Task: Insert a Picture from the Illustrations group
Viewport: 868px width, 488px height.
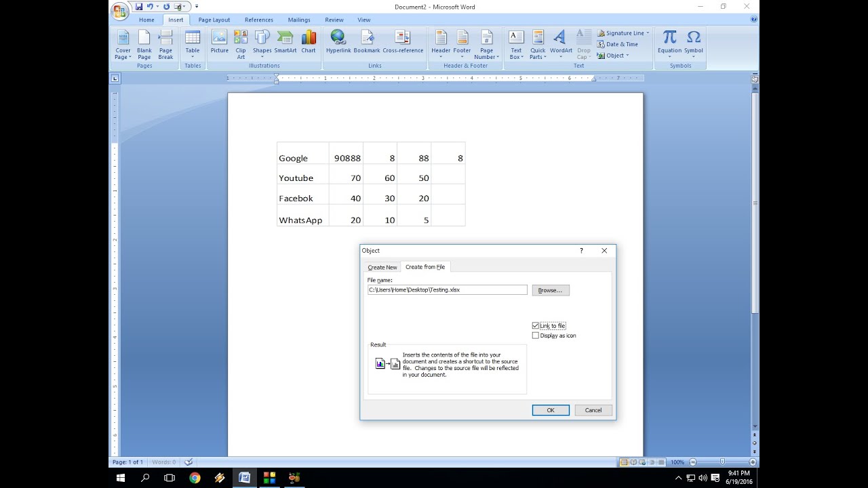Action: (220, 42)
